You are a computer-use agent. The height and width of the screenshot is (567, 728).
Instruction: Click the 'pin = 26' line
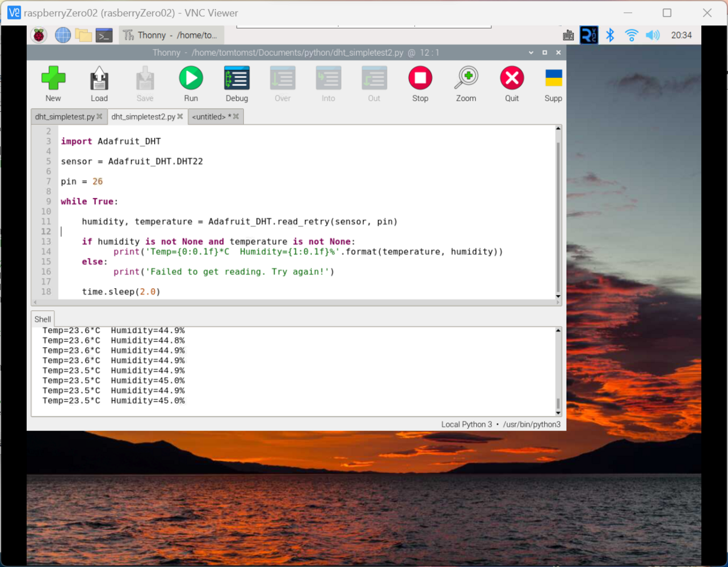(x=82, y=182)
